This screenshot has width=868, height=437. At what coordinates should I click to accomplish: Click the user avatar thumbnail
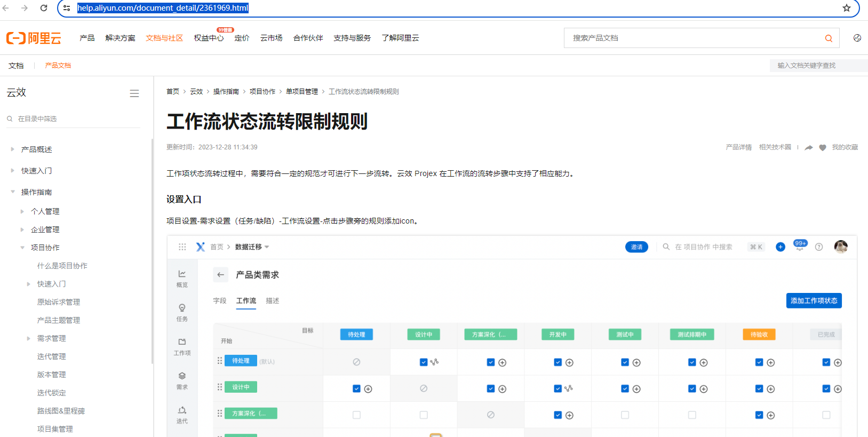841,247
